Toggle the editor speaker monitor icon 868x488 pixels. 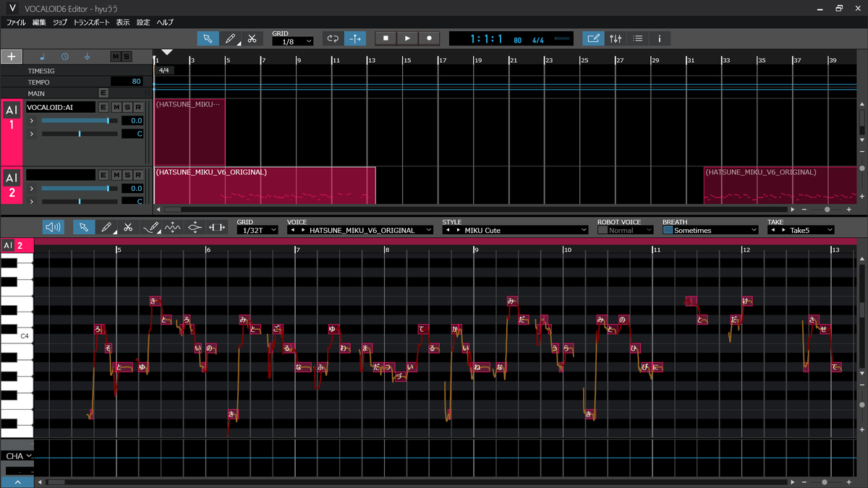point(53,227)
